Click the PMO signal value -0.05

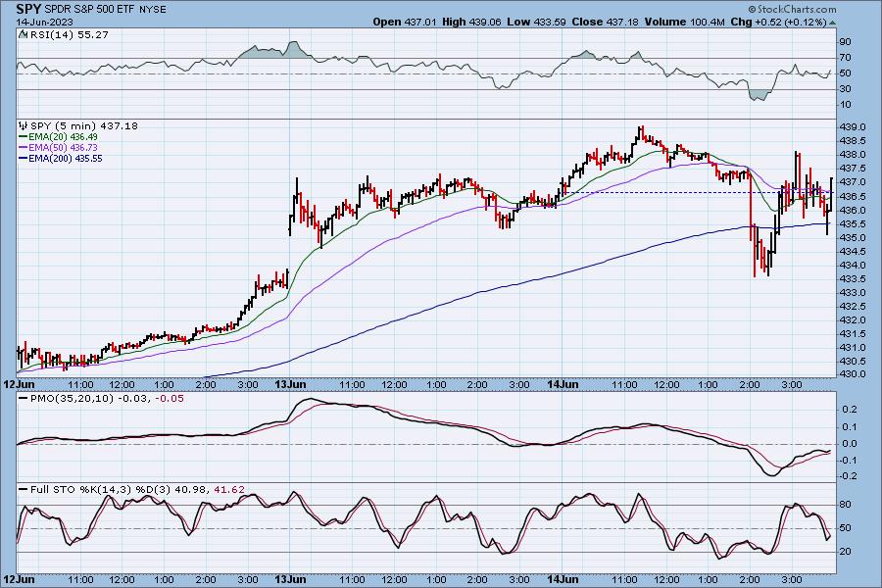click(169, 399)
